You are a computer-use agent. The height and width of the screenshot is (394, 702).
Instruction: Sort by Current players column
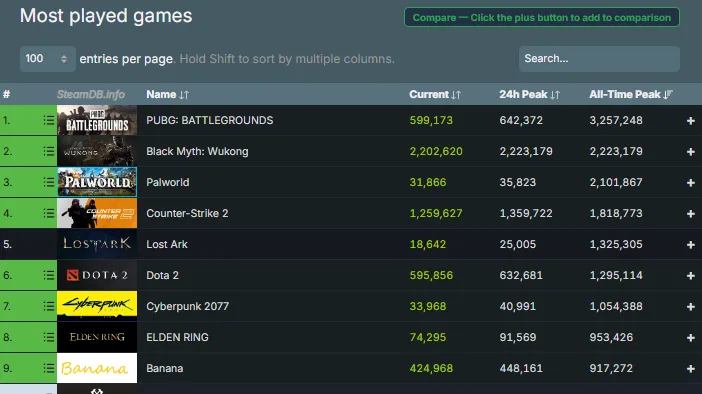(435, 94)
